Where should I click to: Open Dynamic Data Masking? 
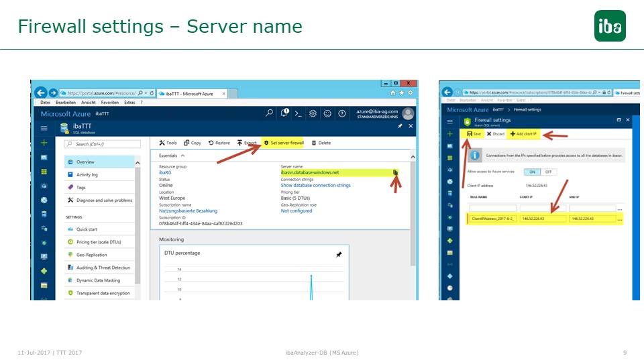tap(99, 280)
